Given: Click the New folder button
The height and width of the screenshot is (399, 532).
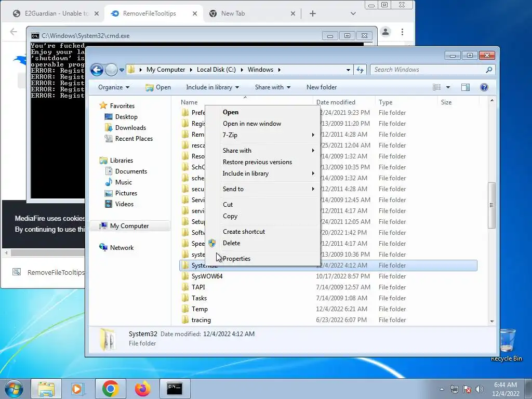Looking at the screenshot, I should coord(322,87).
